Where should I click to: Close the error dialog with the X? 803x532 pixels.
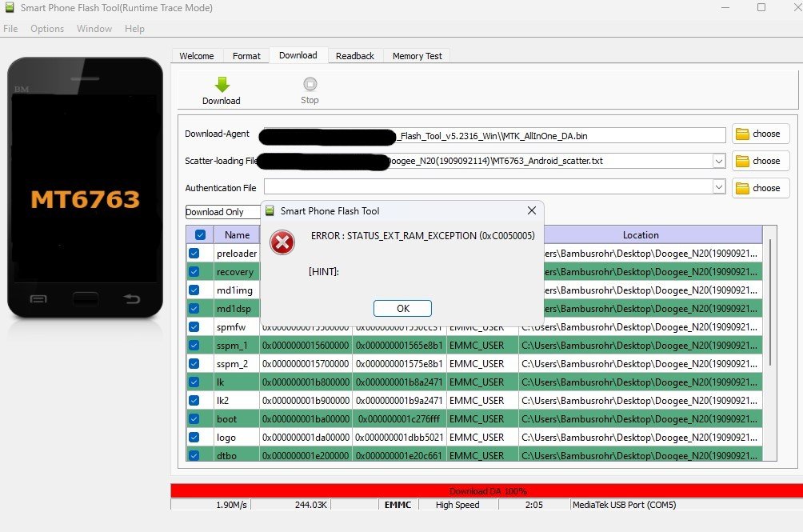click(x=532, y=210)
